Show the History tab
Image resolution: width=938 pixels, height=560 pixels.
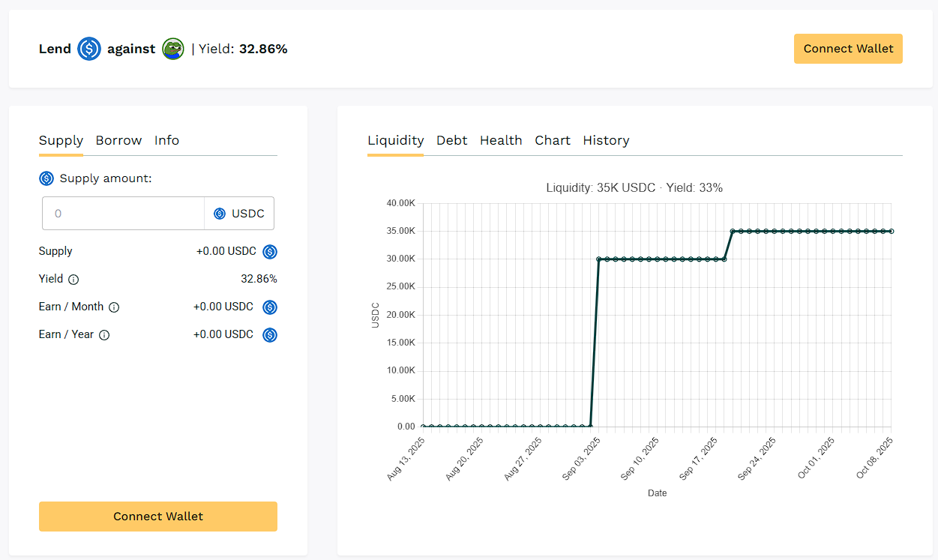point(606,140)
